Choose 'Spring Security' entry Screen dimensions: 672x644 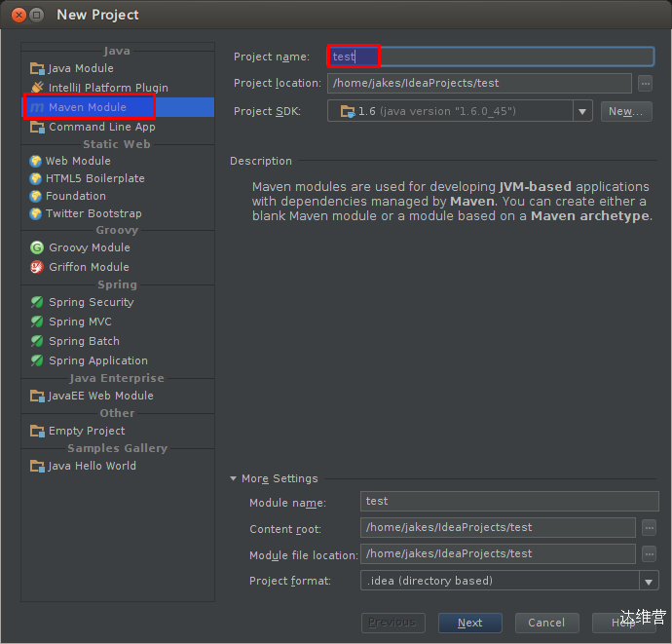tap(118, 302)
